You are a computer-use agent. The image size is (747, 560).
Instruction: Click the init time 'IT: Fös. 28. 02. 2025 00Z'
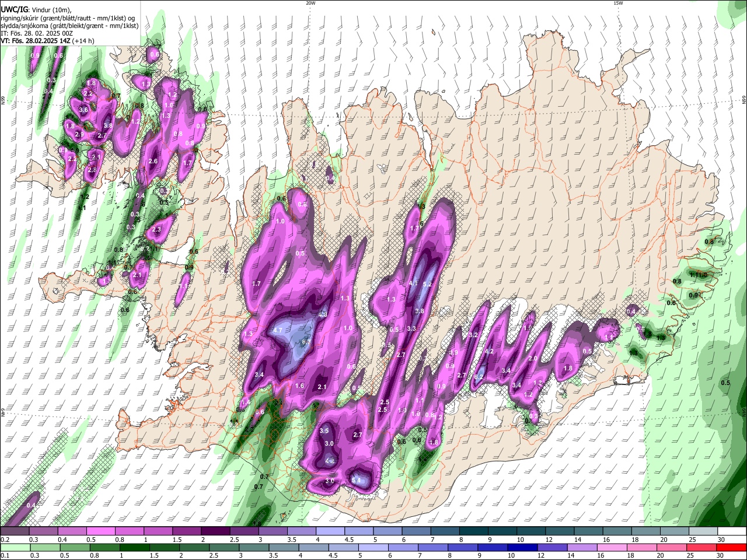(37, 33)
